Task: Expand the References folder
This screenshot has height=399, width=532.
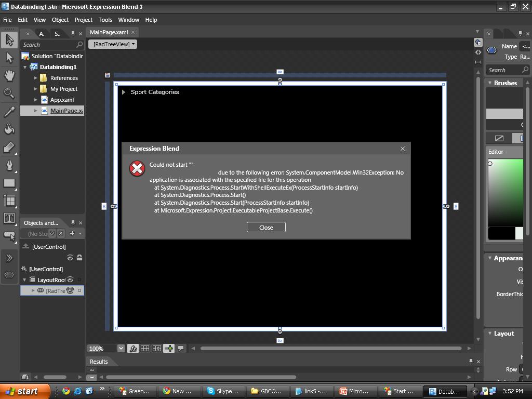Action: point(36,78)
